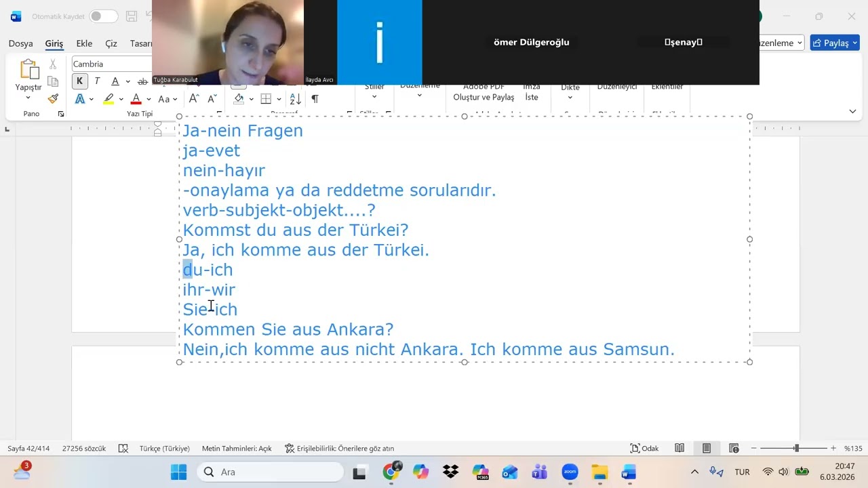Click the Paylaş share button
868x488 pixels.
click(x=835, y=43)
